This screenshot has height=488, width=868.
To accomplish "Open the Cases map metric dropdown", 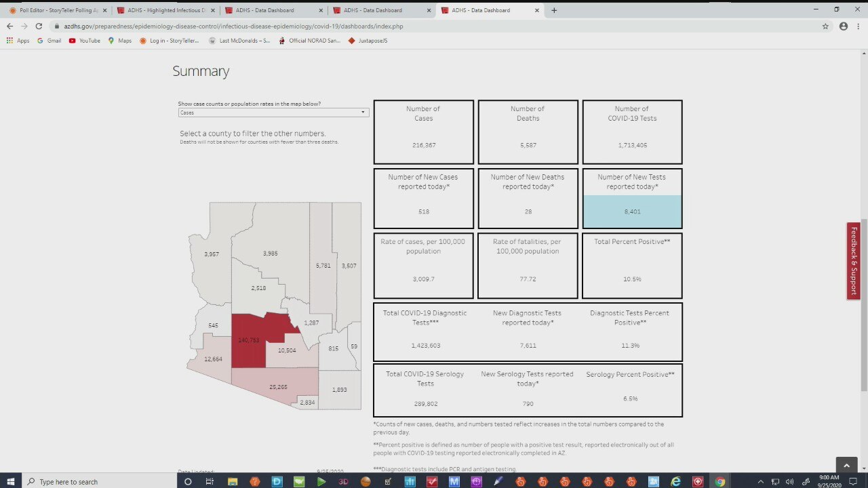I will (x=273, y=113).
